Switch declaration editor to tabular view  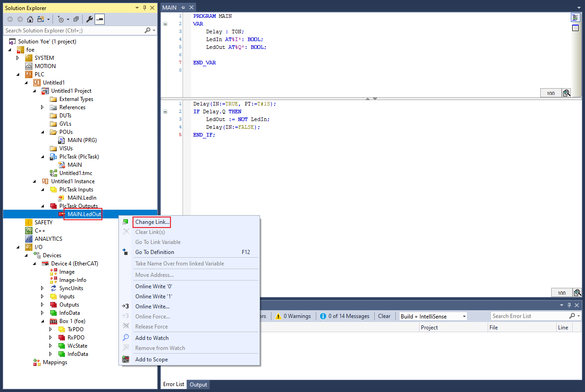575,28
